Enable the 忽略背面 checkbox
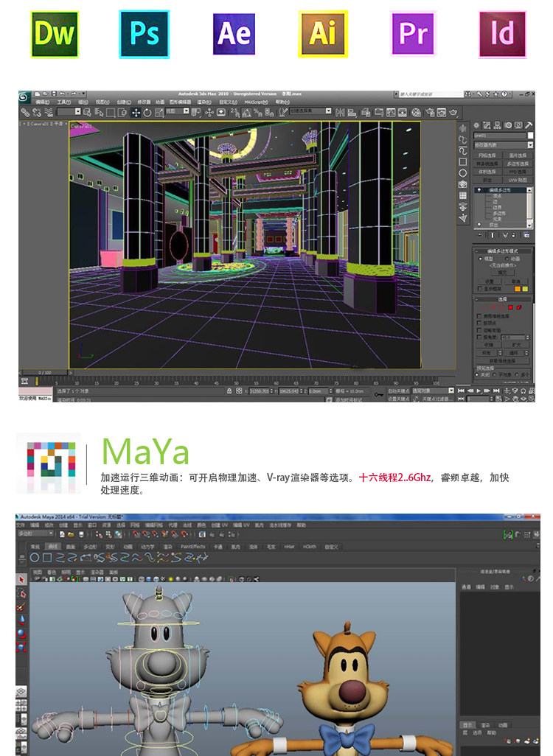Screen dimensions: 553x756 480,331
